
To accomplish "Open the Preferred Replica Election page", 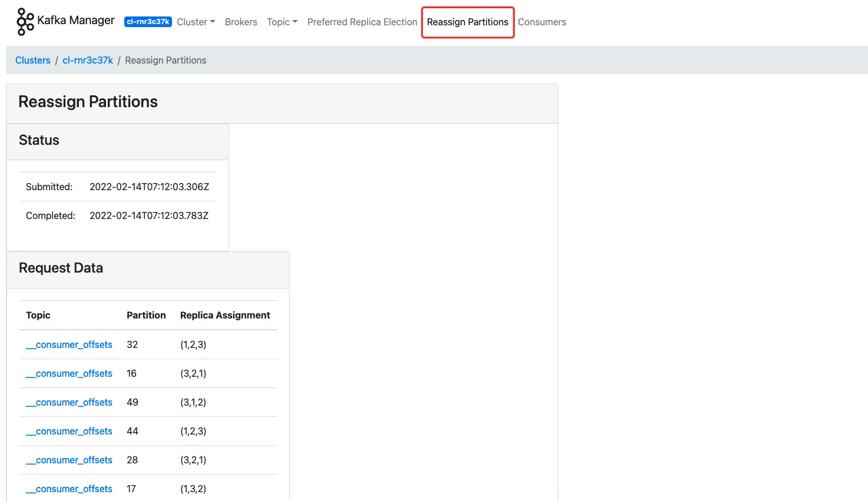I will tap(362, 22).
